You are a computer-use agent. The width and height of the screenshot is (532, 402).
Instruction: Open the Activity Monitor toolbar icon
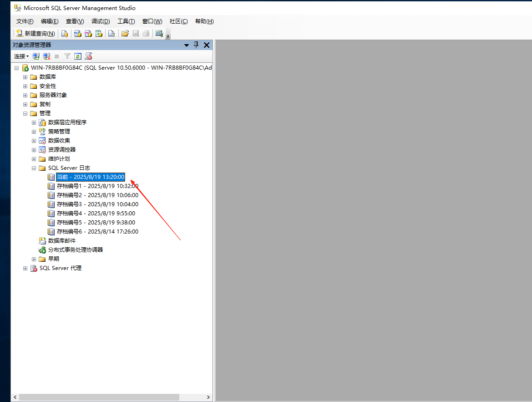tap(159, 33)
